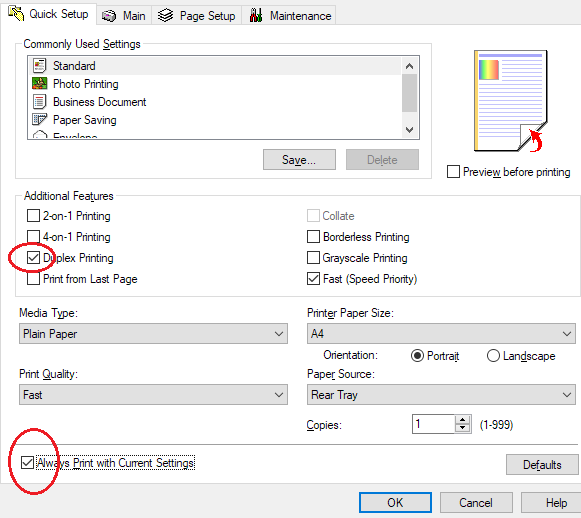Select Business Document setting
Image resolution: width=581 pixels, height=518 pixels.
tap(215, 102)
